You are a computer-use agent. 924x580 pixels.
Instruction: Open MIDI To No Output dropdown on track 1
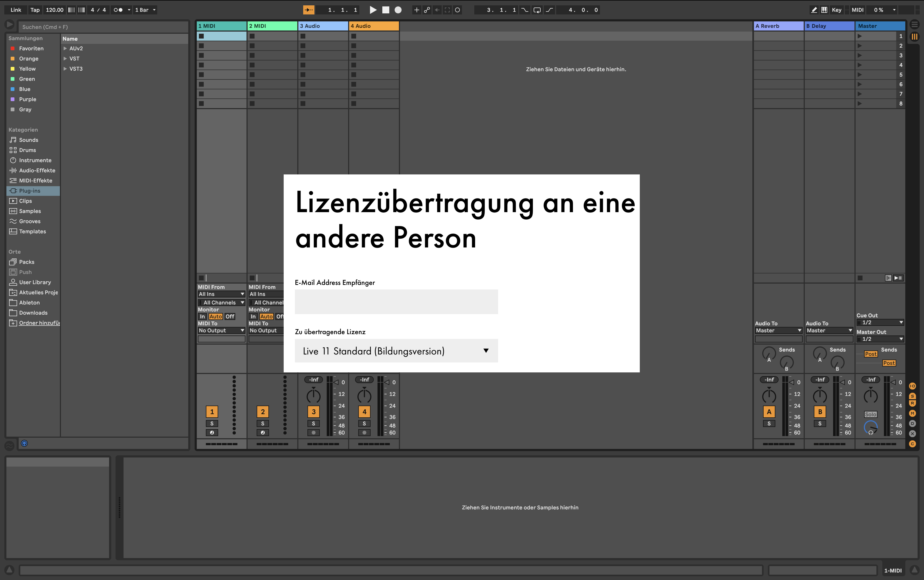coord(222,331)
